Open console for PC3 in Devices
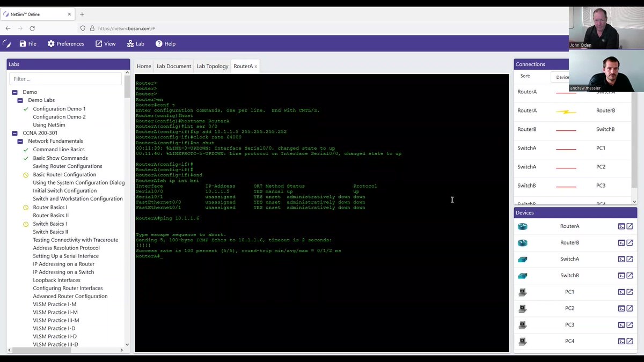The width and height of the screenshot is (644, 362). coord(621,325)
